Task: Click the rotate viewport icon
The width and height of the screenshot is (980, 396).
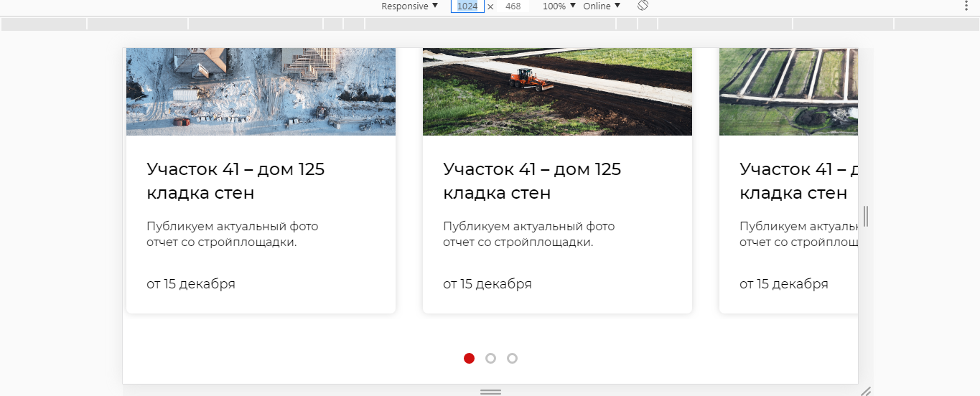Action: (643, 6)
